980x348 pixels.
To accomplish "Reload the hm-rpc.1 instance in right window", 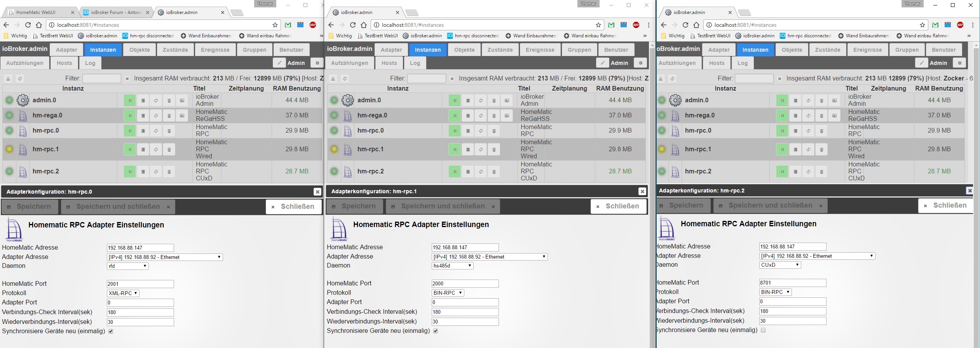I will pyautogui.click(x=808, y=149).
